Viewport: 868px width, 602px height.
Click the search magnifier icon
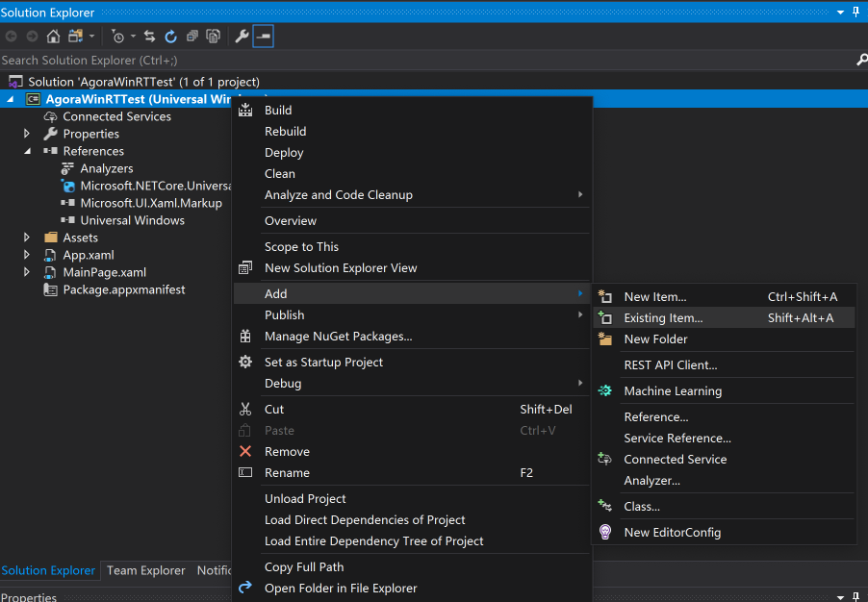[861, 60]
